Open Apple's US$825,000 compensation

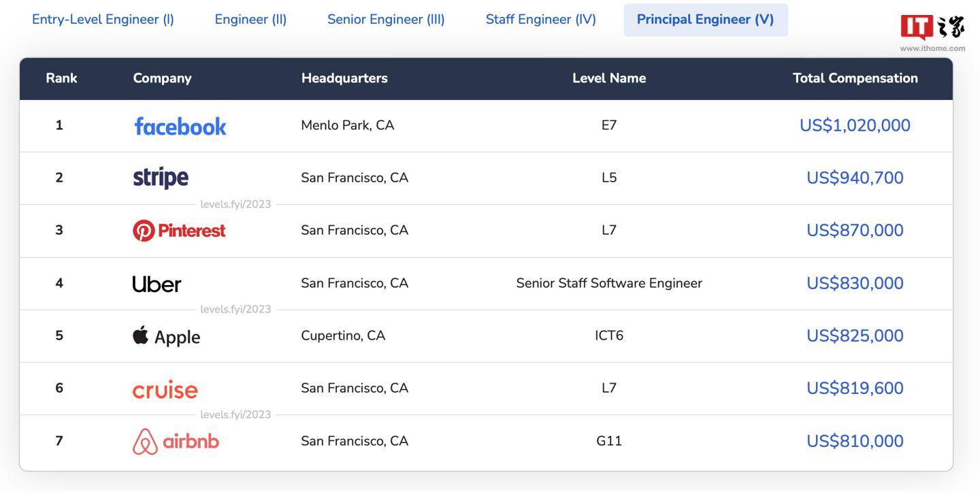[855, 335]
